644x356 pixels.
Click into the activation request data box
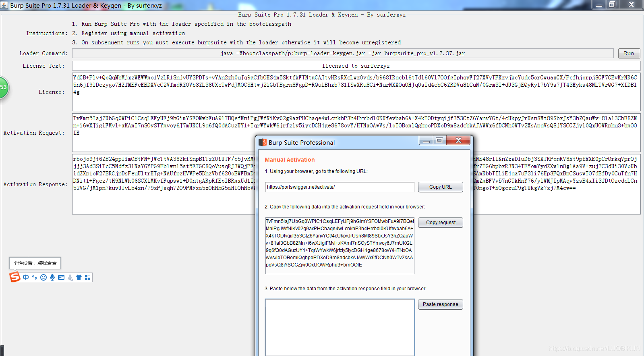tap(340, 246)
